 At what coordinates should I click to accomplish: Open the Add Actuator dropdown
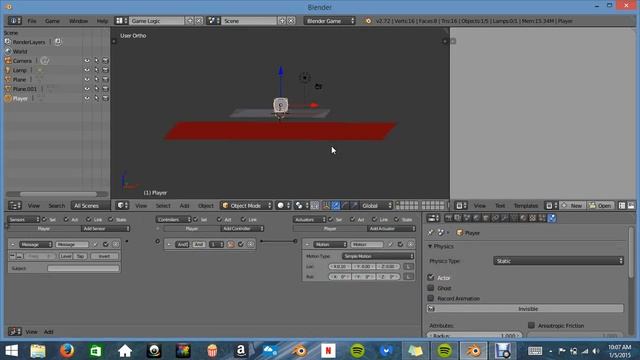[x=391, y=229]
